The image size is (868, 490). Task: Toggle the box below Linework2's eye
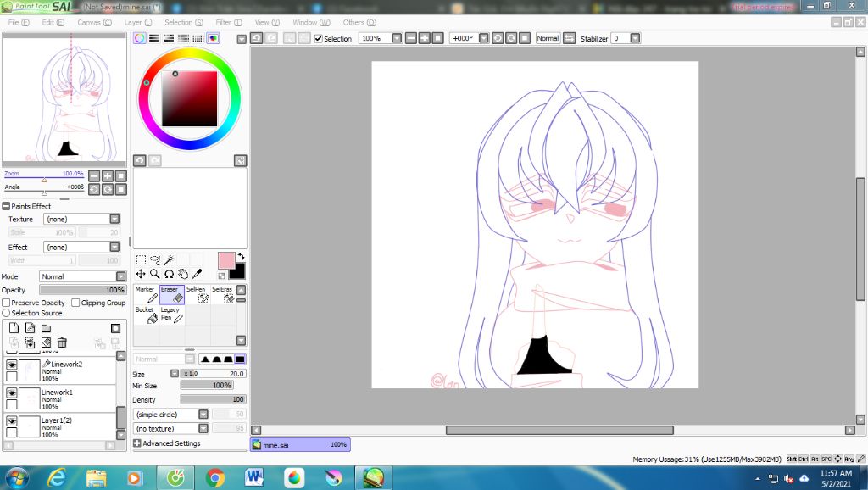tap(12, 376)
